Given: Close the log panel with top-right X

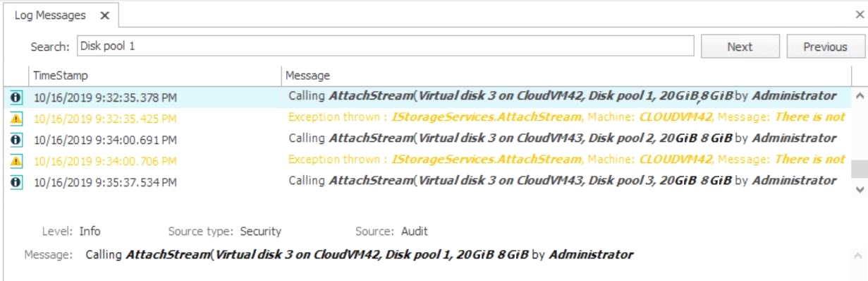Looking at the screenshot, I should tap(859, 14).
